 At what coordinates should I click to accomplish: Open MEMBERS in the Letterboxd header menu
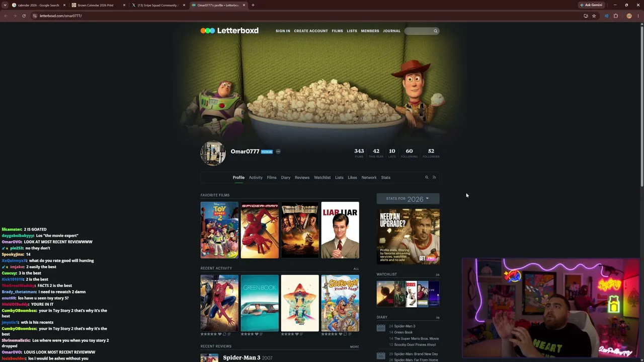tap(370, 31)
